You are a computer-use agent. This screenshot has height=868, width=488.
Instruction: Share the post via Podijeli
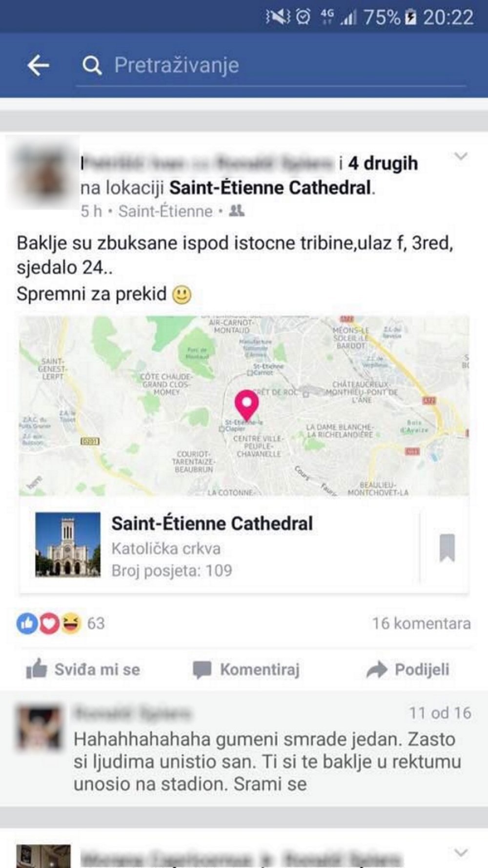408,669
